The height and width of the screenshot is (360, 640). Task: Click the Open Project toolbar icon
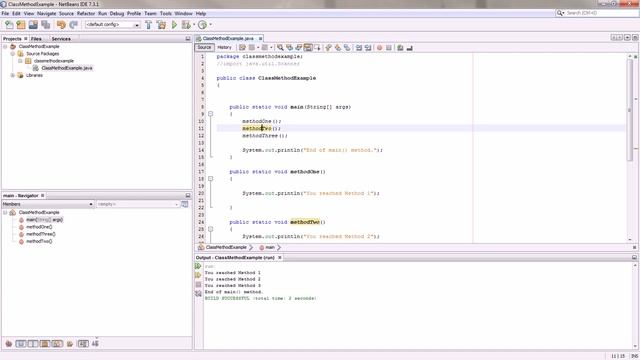tap(33, 25)
